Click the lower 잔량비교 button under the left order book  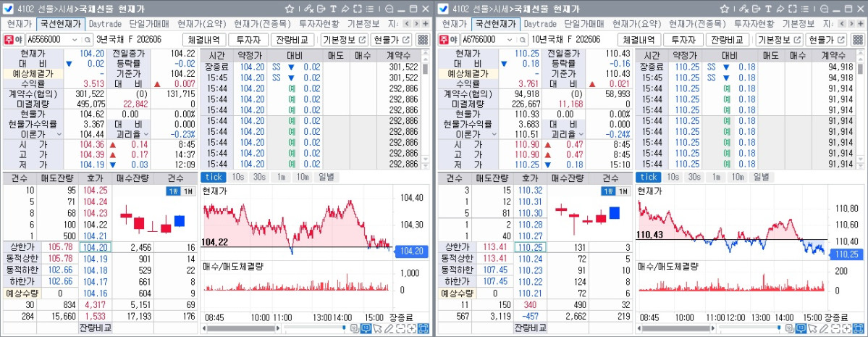pyautogui.click(x=96, y=327)
